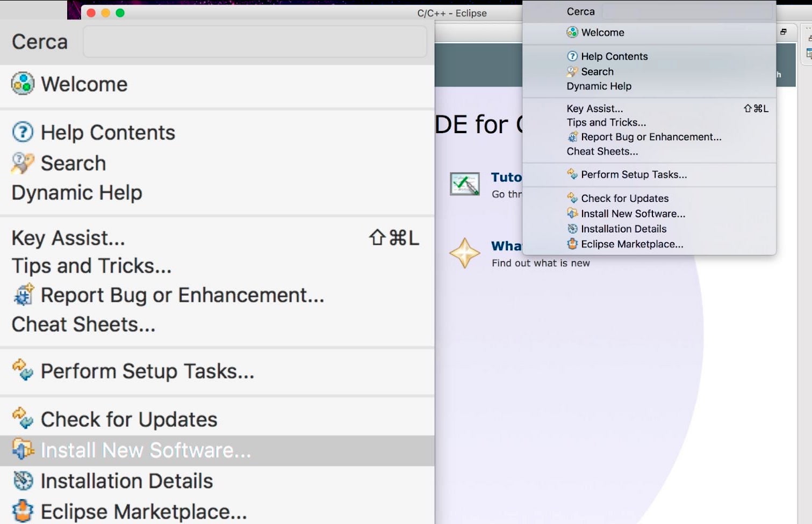Viewport: 812px width, 524px height.
Task: Click the Search icon in the small Help menu
Action: tap(572, 71)
